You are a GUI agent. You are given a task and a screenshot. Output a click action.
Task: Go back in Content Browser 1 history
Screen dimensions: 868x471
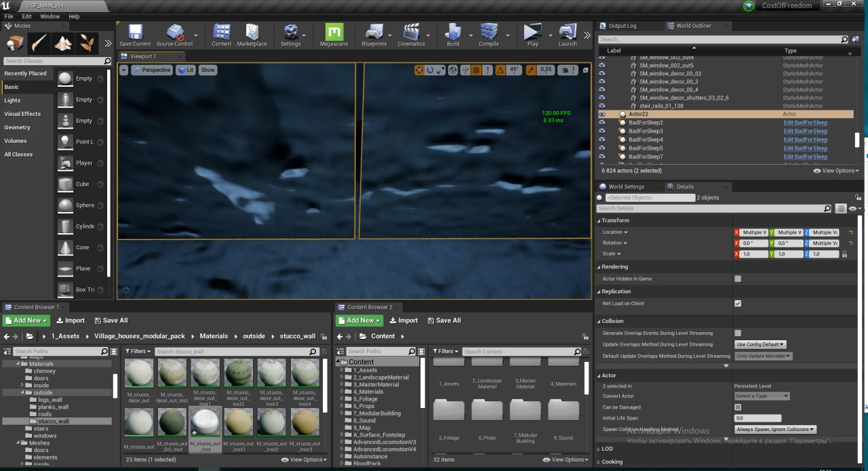(7, 336)
